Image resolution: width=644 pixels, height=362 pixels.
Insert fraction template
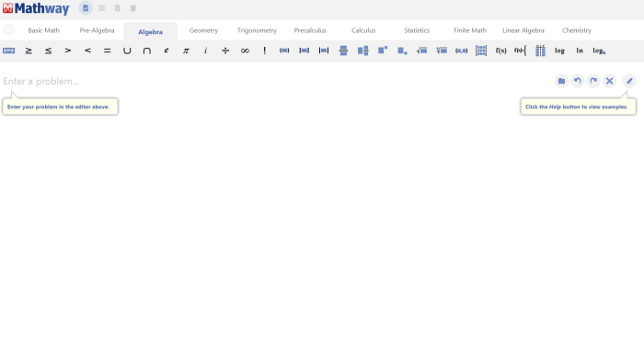click(x=343, y=51)
